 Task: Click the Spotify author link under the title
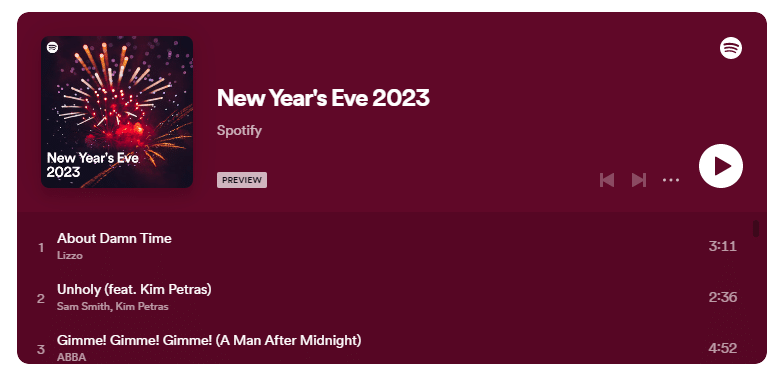[x=239, y=130]
